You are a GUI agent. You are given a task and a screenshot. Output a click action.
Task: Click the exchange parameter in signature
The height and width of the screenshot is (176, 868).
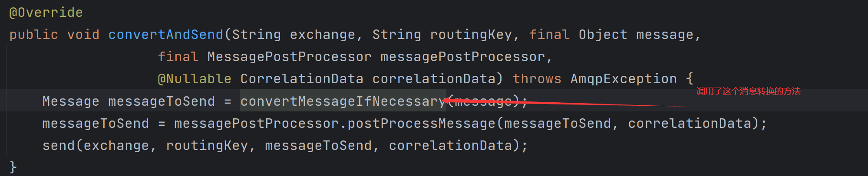323,35
